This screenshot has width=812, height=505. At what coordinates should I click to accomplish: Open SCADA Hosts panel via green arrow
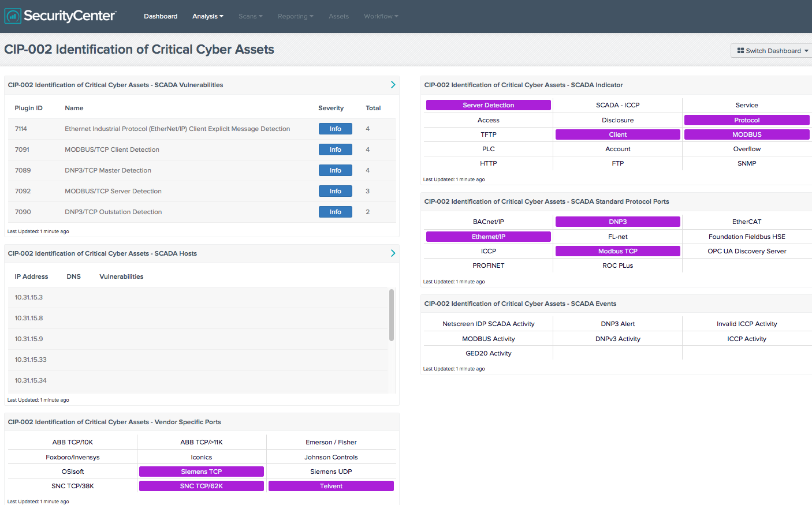[x=393, y=253]
